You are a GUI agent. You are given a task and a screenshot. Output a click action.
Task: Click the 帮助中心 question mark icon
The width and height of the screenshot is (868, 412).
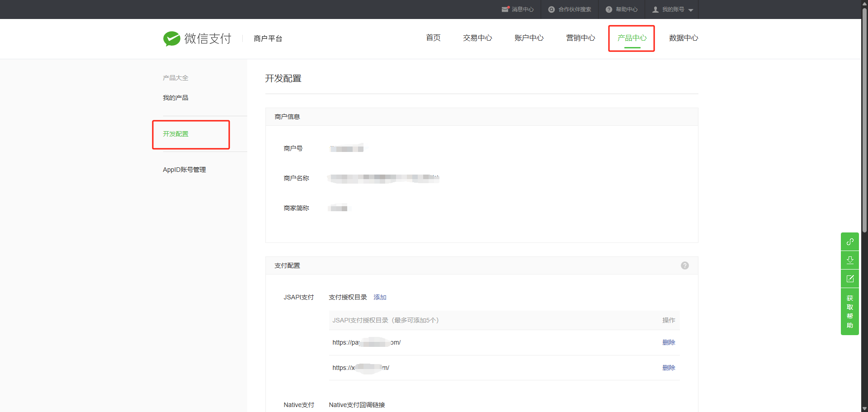point(609,9)
